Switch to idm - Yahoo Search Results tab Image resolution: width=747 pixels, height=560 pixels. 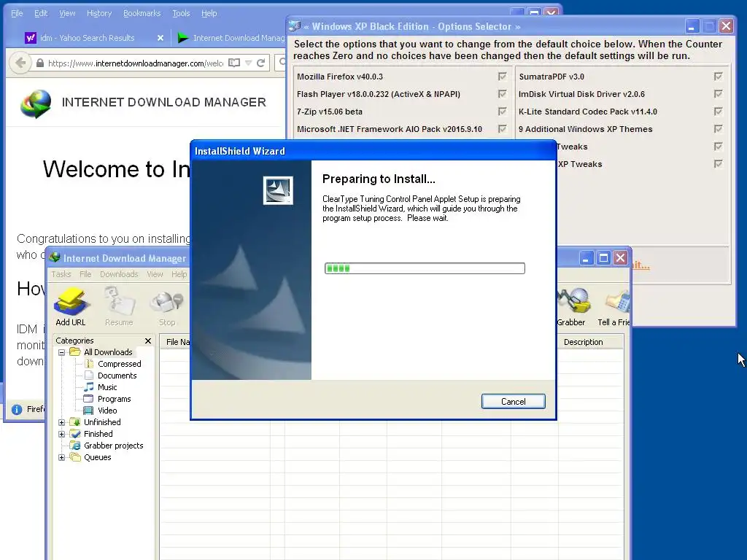88,38
